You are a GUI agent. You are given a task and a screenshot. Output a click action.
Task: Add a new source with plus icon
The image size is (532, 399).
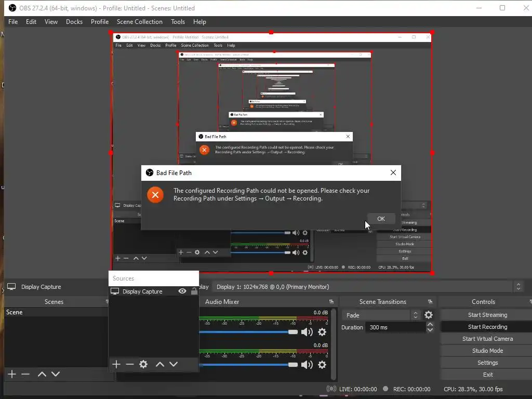[116, 364]
